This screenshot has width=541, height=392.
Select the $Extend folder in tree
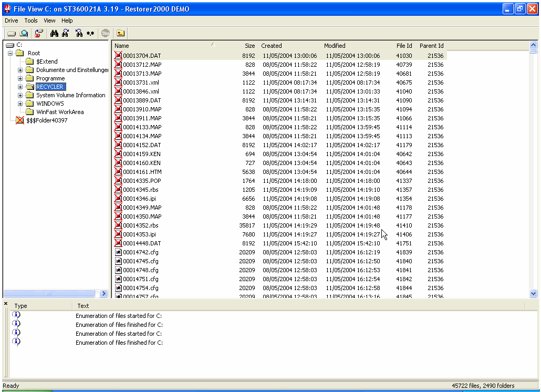[x=47, y=61]
